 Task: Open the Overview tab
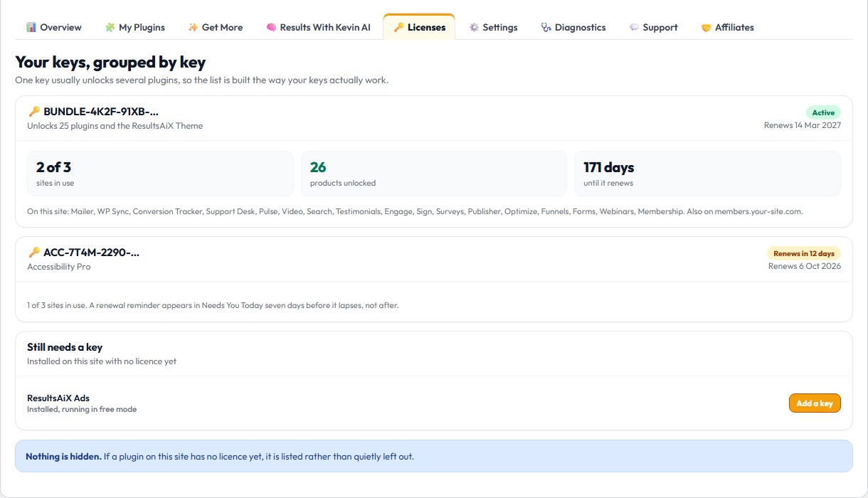(54, 27)
